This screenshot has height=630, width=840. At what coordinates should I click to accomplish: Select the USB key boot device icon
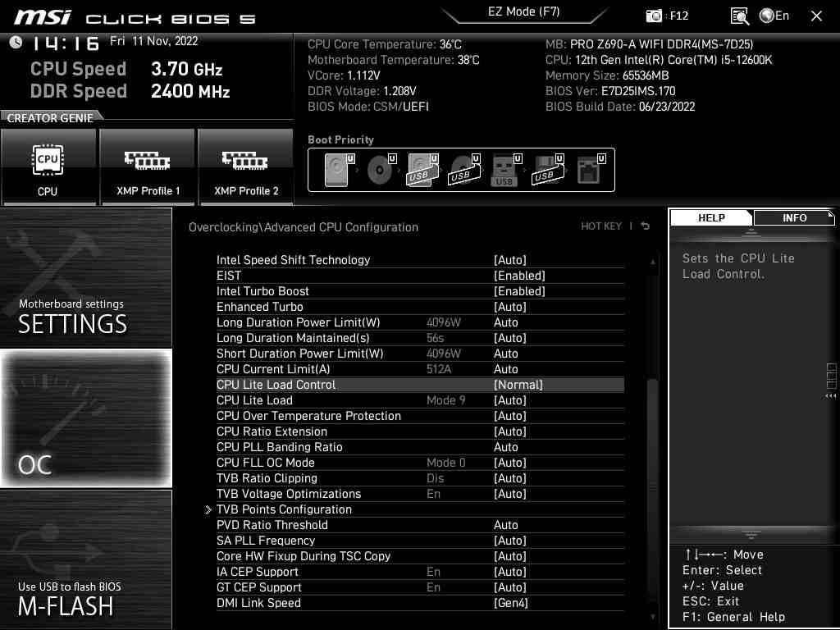[x=505, y=170]
